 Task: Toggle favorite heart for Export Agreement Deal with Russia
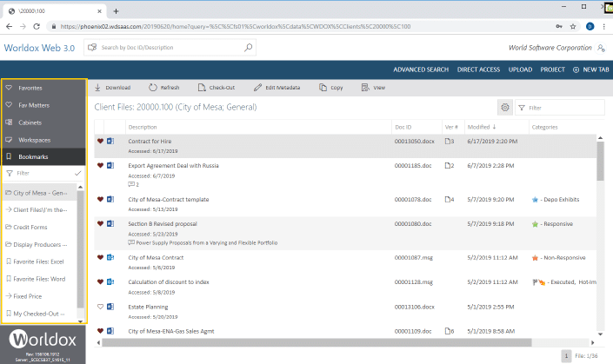coord(101,166)
